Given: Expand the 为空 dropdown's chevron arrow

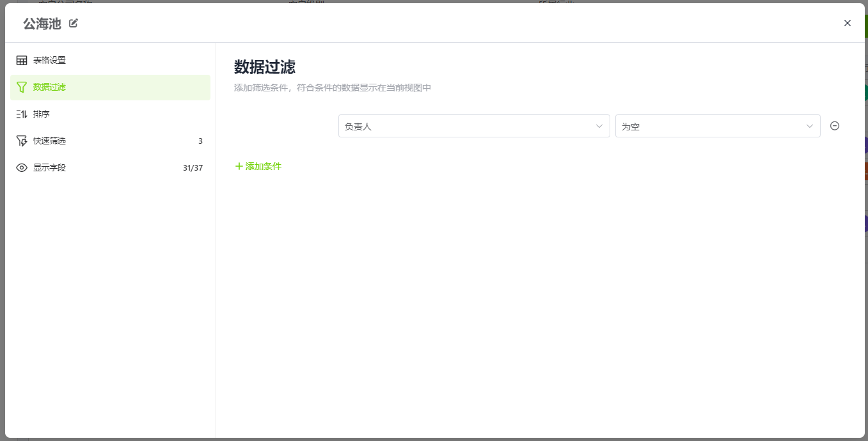Looking at the screenshot, I should 810,126.
